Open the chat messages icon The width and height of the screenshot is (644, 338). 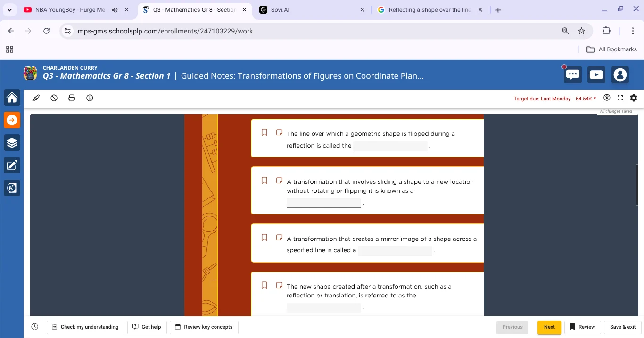tap(573, 75)
